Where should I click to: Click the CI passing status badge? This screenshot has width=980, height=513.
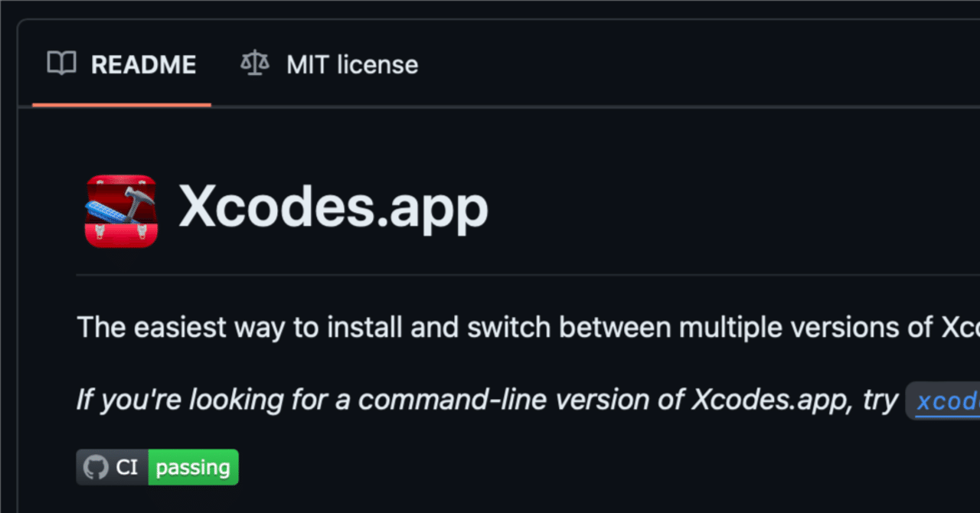tap(156, 467)
